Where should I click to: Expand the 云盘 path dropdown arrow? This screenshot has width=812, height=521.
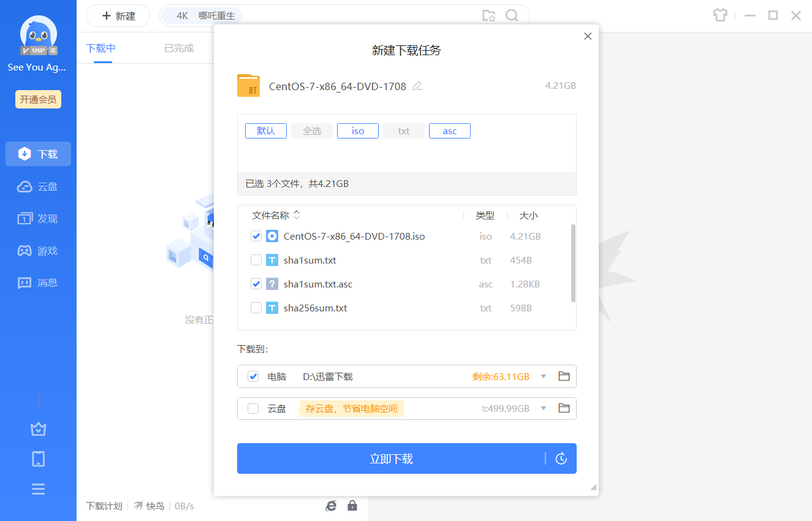pyautogui.click(x=543, y=408)
